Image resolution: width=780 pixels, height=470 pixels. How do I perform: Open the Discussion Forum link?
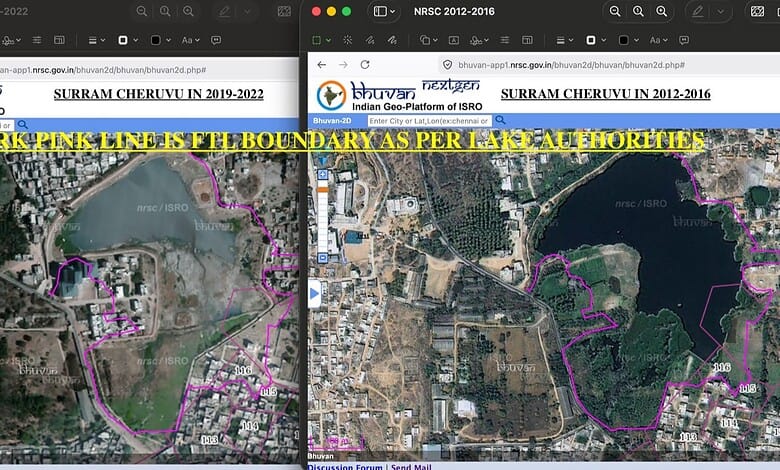point(345,467)
